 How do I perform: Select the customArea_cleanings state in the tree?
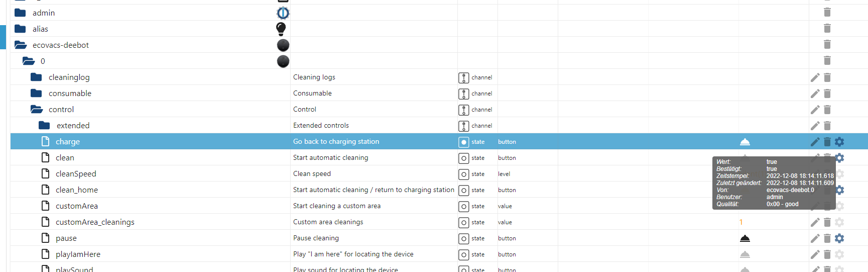point(95,222)
